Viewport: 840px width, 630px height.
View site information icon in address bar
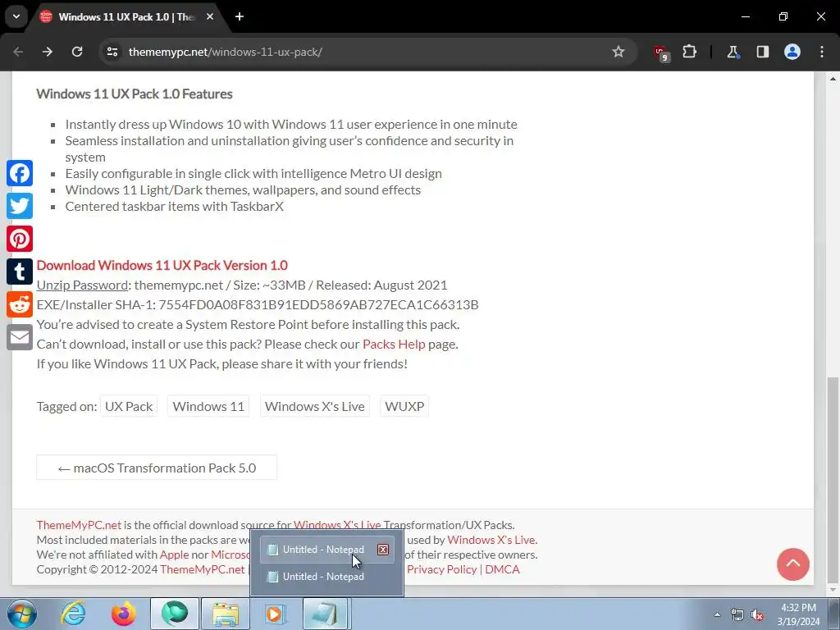[112, 52]
